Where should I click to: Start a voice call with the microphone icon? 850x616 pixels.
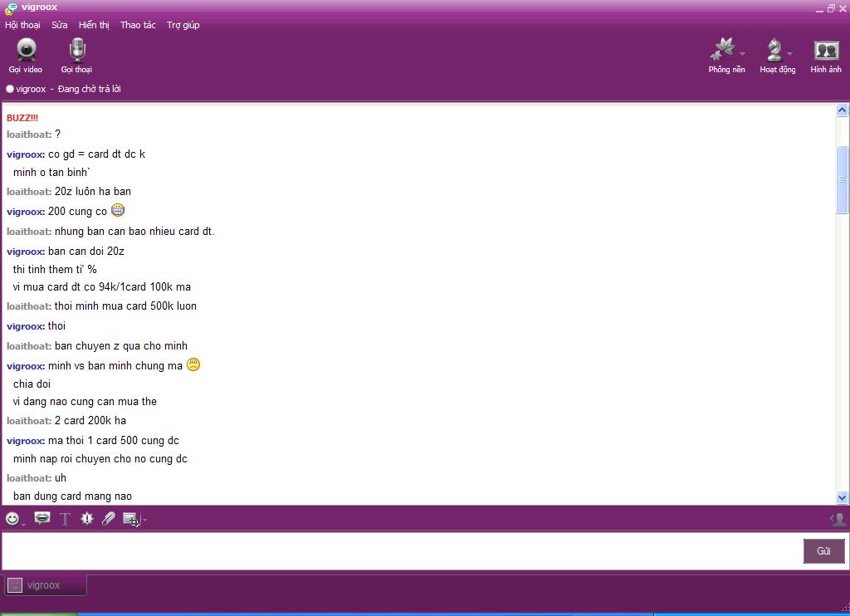click(77, 51)
